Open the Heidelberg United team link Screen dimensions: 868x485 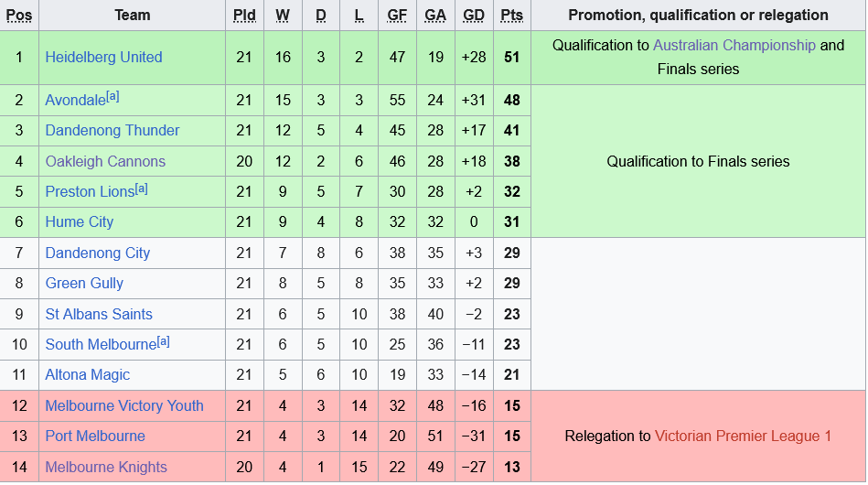tap(103, 57)
